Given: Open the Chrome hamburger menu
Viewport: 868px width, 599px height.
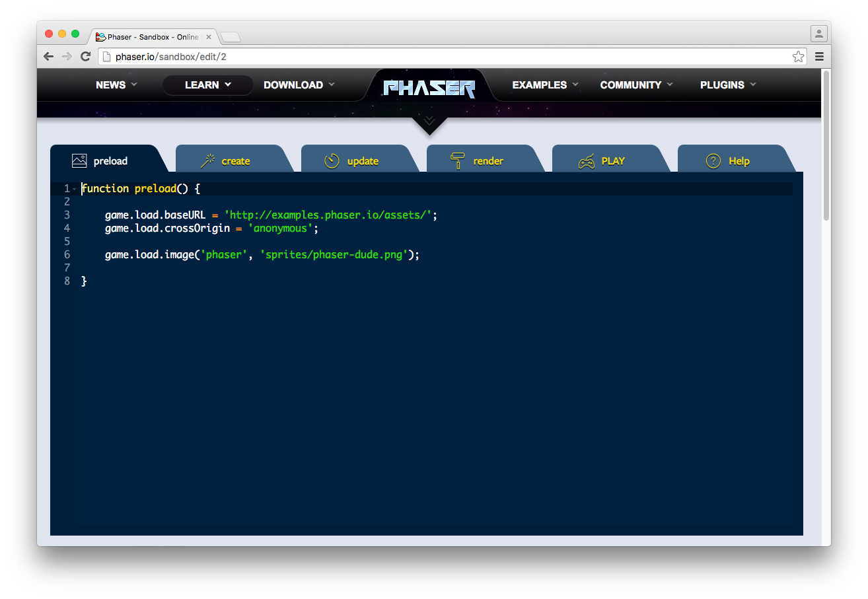Looking at the screenshot, I should (819, 56).
